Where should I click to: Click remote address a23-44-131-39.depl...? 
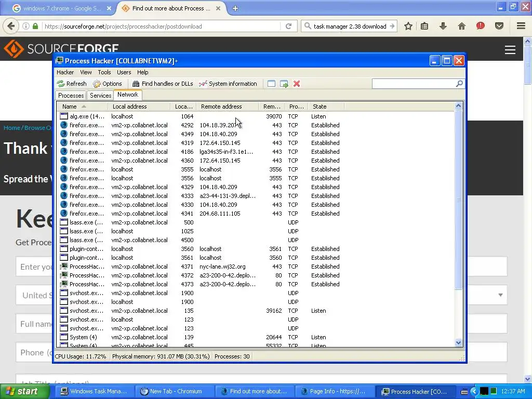(x=228, y=196)
